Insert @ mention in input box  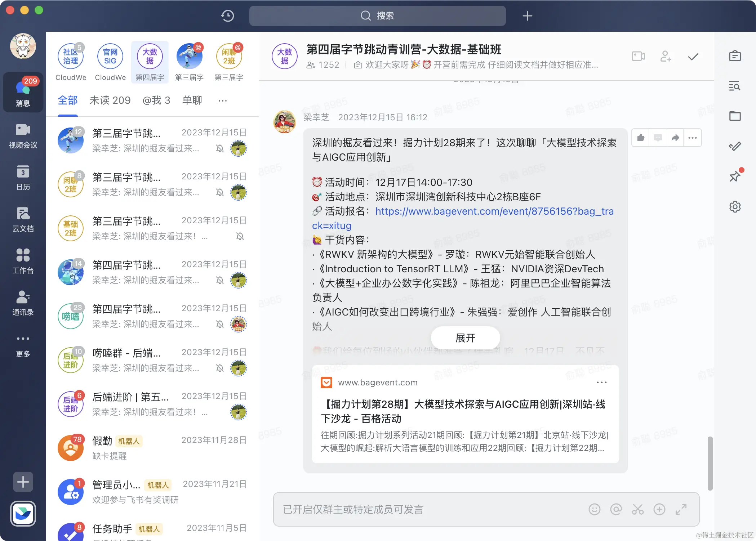(x=616, y=509)
